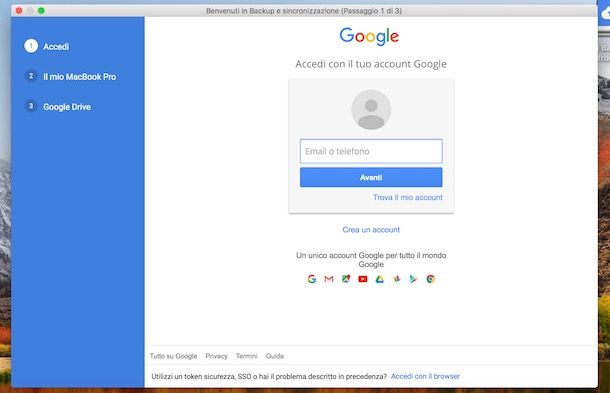The image size is (610, 393).
Task: Click the 'Accedi con il tuo account Google' heading
Action: click(x=371, y=64)
